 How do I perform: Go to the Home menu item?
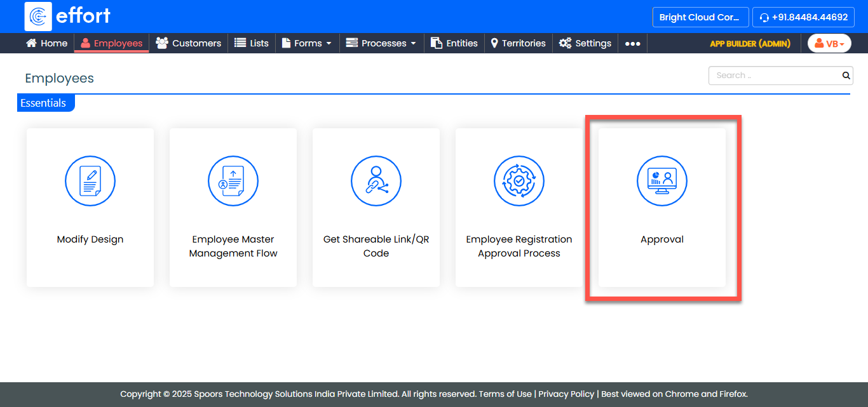[46, 43]
